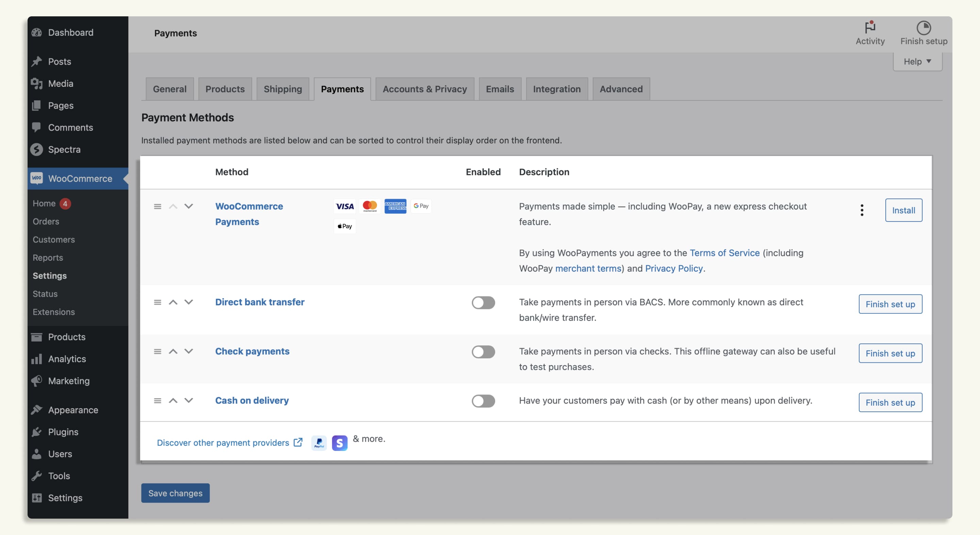Click the Finish setup progress icon
980x535 pixels.
pyautogui.click(x=923, y=28)
